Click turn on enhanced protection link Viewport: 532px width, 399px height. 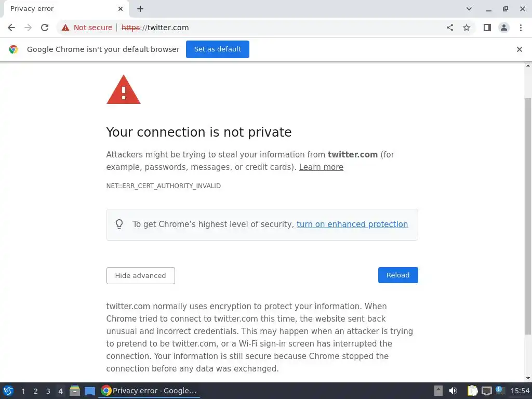click(x=352, y=224)
